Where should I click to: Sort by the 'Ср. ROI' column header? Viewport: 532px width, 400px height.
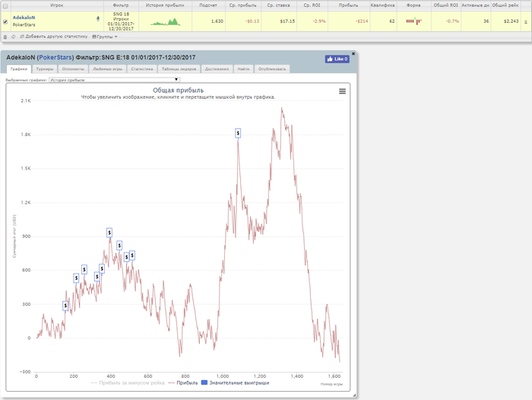click(x=312, y=5)
